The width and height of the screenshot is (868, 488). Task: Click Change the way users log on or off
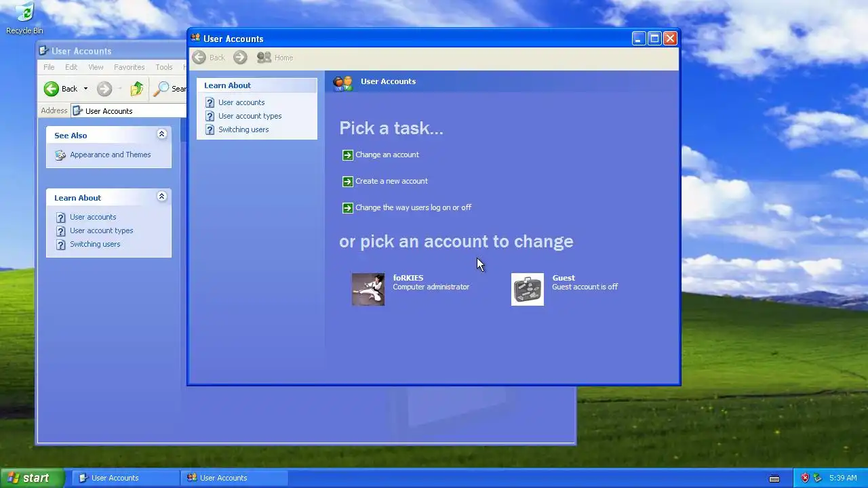[x=413, y=207]
